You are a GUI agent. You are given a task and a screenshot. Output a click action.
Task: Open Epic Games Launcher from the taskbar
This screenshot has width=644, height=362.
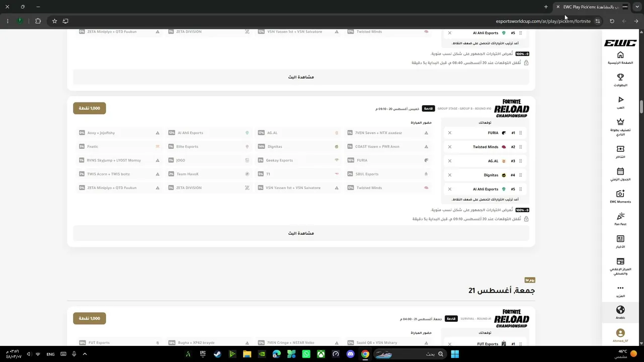pyautogui.click(x=203, y=354)
